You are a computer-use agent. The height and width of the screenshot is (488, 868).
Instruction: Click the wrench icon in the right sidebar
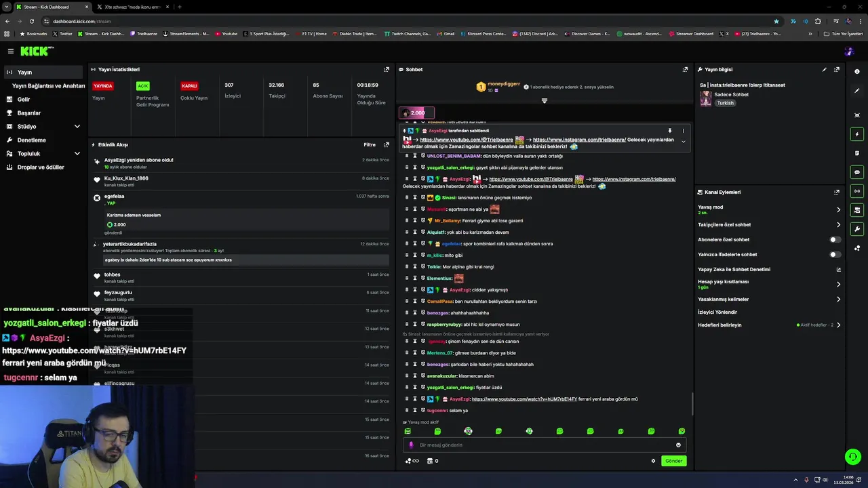click(x=857, y=229)
